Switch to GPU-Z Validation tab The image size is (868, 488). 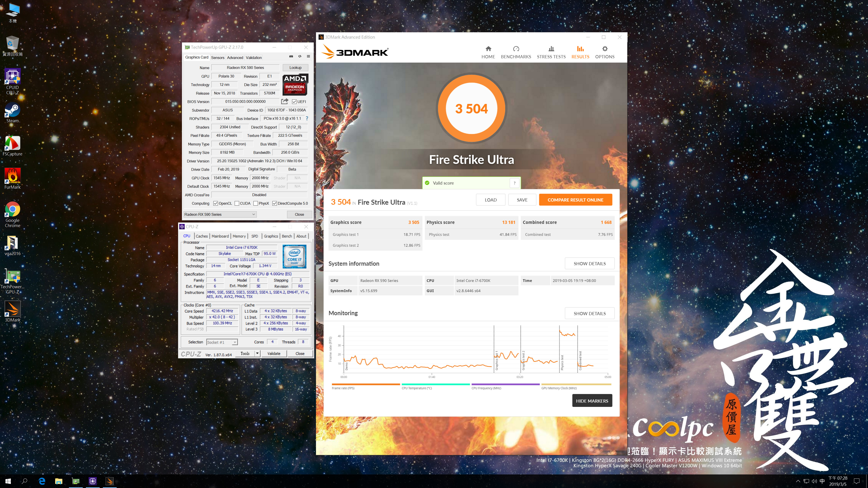[x=254, y=58]
